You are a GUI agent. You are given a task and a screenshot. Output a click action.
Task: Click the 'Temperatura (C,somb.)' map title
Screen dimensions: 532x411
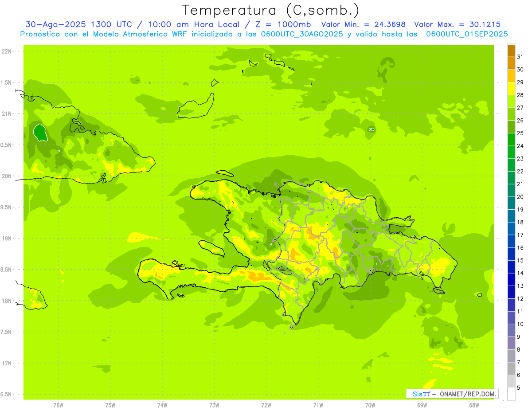pyautogui.click(x=270, y=10)
